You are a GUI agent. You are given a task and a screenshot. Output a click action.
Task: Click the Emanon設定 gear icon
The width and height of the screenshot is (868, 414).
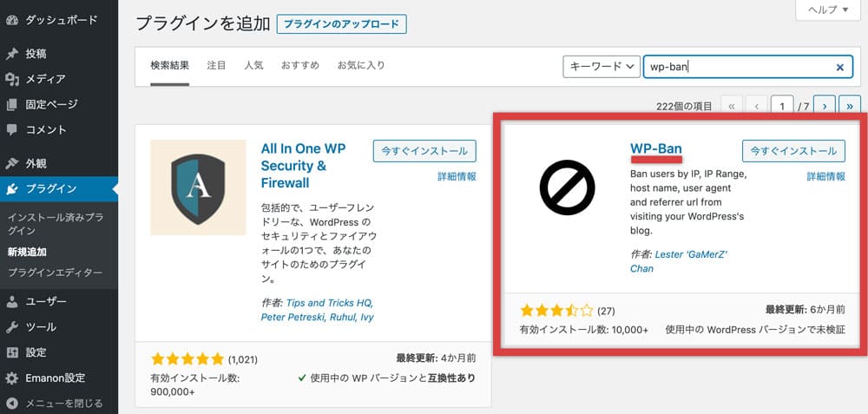click(11, 378)
